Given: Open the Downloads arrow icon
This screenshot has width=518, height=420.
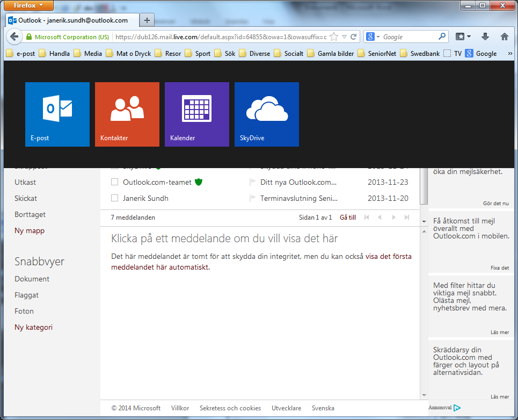Looking at the screenshot, I should click(485, 37).
